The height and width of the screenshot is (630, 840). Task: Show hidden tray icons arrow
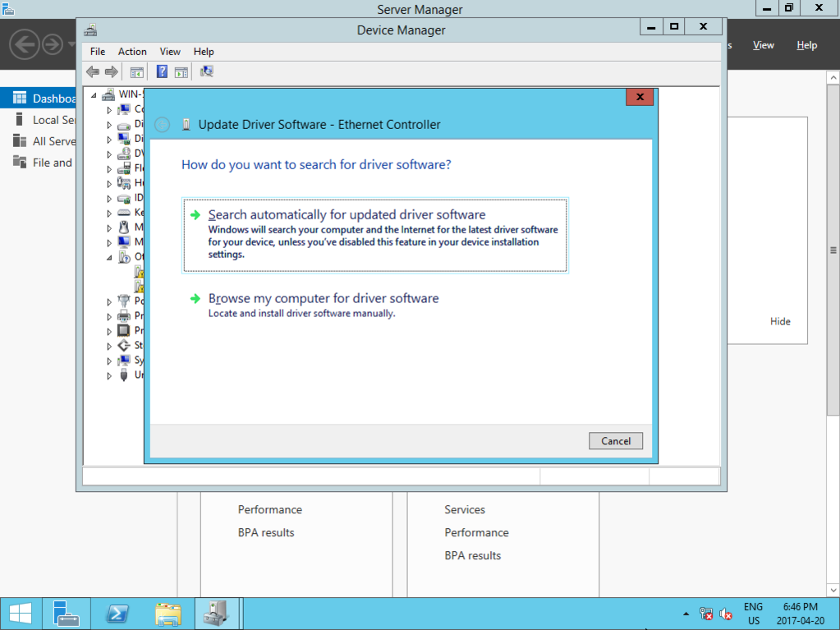[686, 614]
